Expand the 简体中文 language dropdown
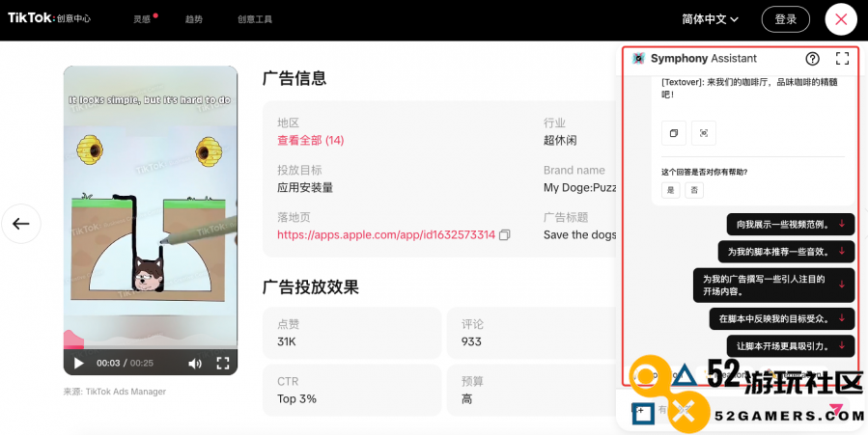The width and height of the screenshot is (868, 435). pos(711,19)
